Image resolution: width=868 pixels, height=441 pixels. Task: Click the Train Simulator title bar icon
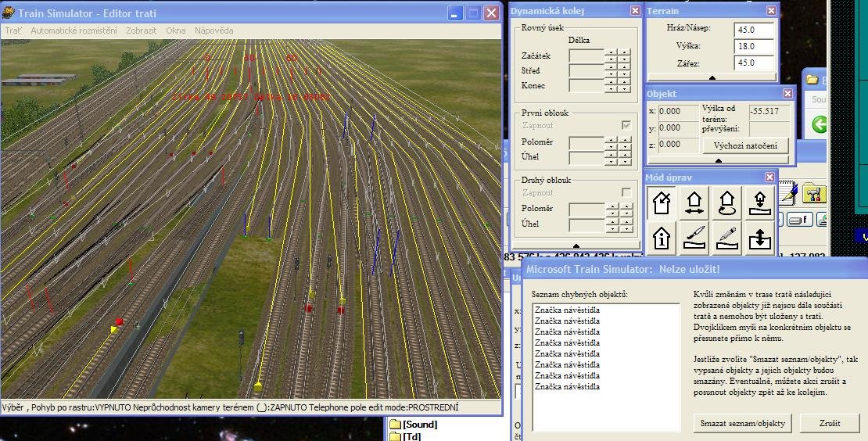point(9,13)
